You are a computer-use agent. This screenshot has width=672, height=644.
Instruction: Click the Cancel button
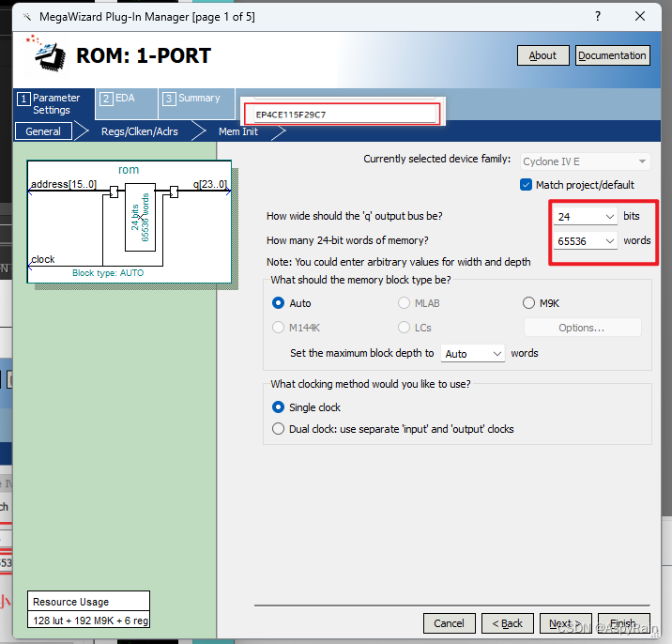click(x=449, y=623)
